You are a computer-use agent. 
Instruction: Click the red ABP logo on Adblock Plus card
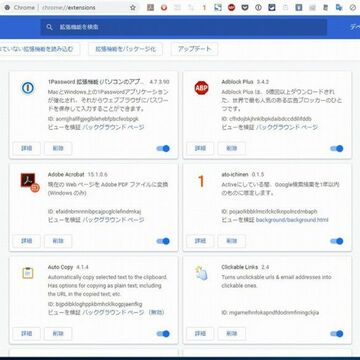pyautogui.click(x=201, y=88)
